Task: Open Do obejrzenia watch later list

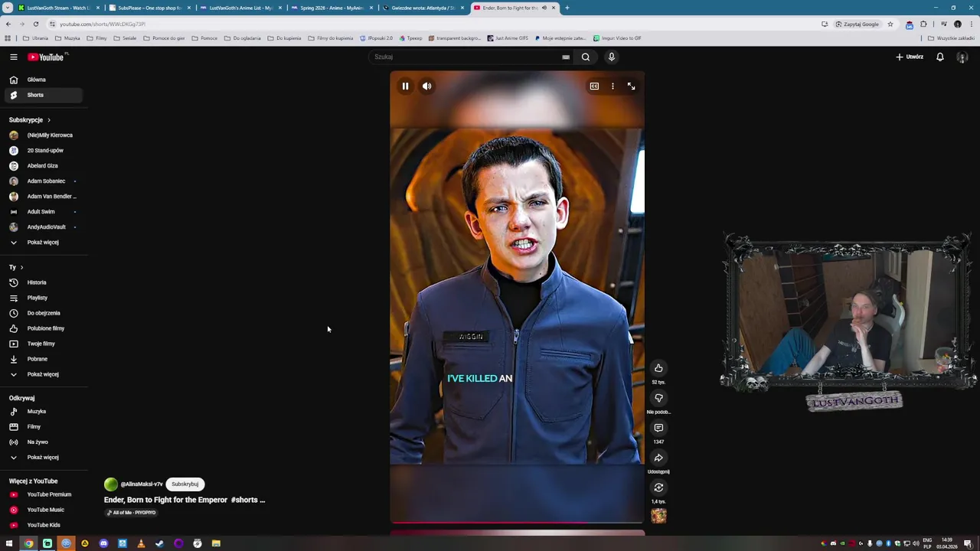Action: pyautogui.click(x=44, y=313)
